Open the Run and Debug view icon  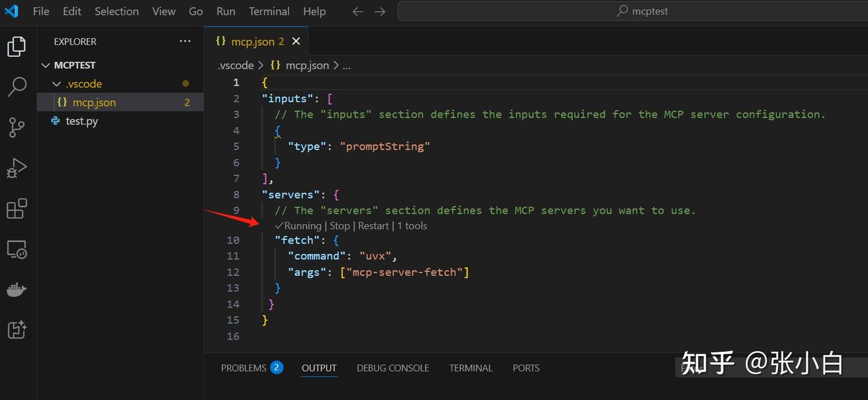click(17, 168)
